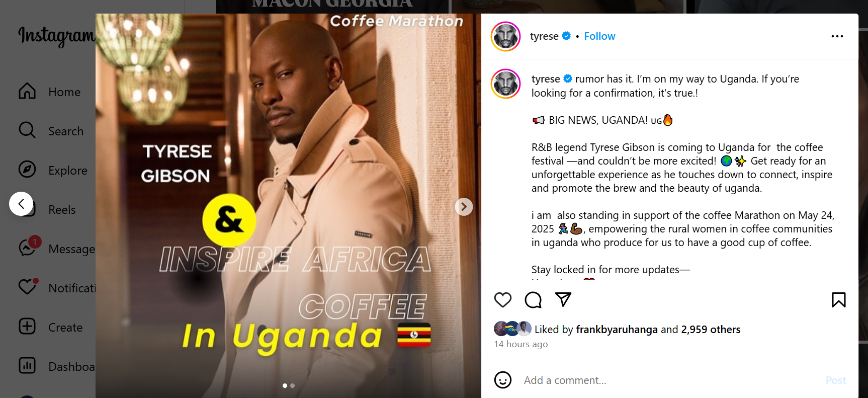Open the emoji picker in comment box

[502, 380]
